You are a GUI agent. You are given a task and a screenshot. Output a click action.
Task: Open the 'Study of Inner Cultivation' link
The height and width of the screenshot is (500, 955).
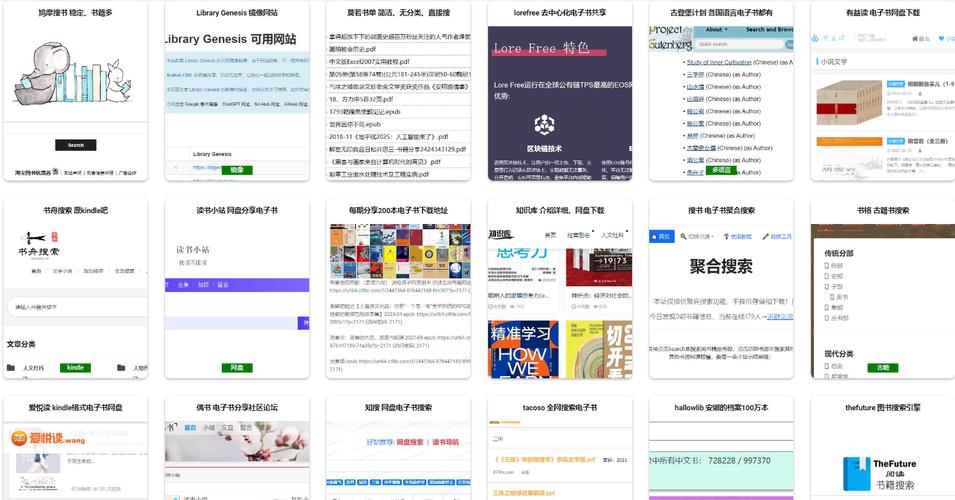719,62
